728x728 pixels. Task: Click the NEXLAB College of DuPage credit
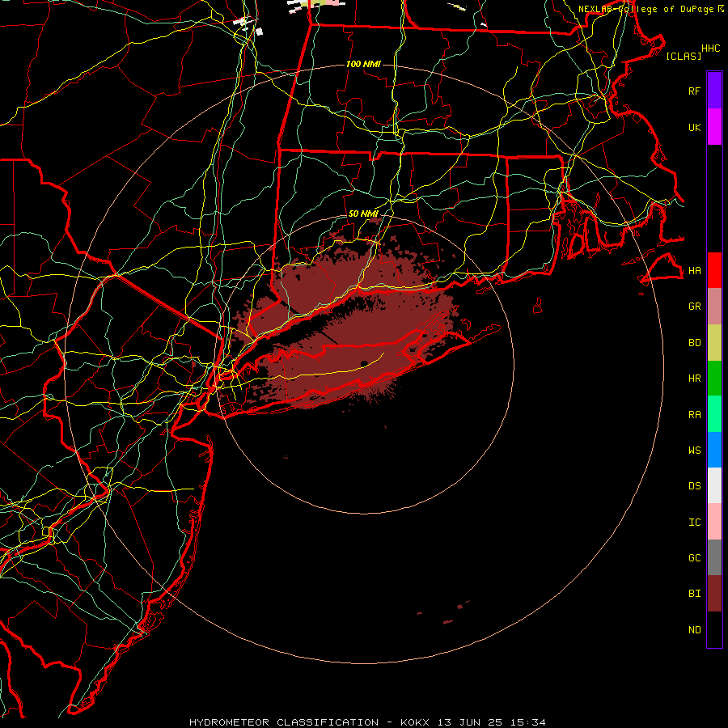point(651,9)
